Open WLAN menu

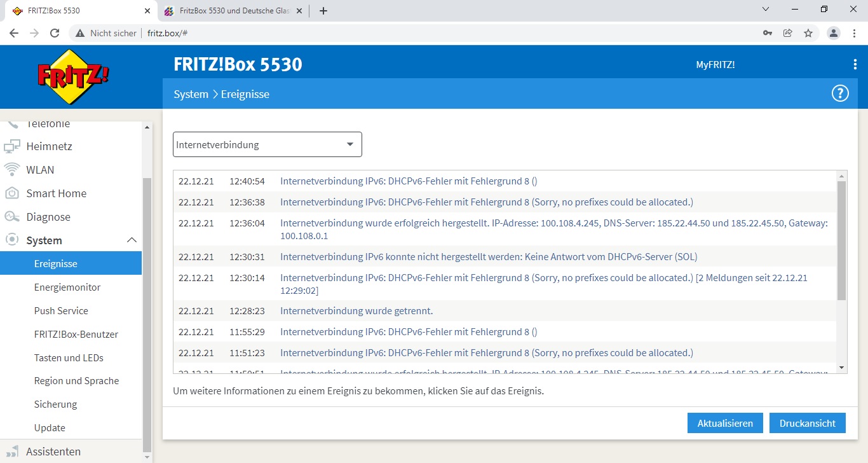(x=40, y=170)
